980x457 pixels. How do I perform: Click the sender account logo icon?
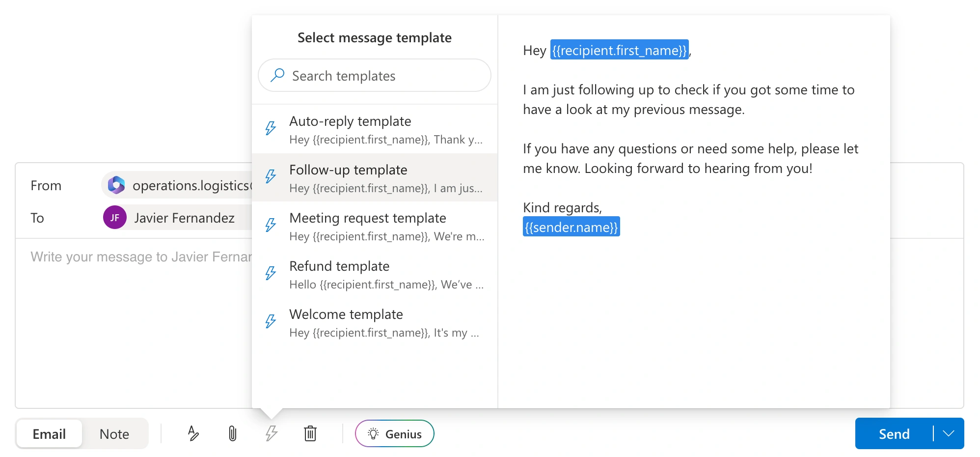click(116, 185)
